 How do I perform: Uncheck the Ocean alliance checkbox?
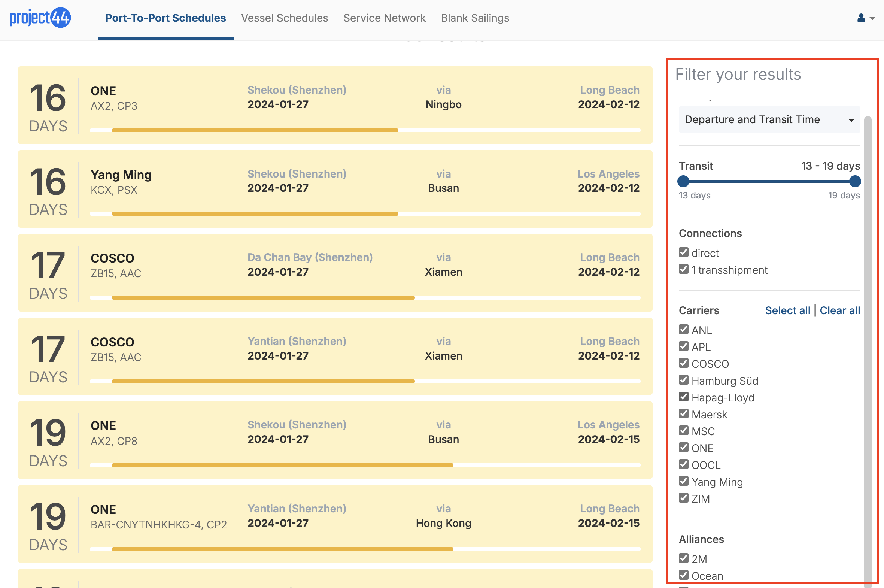coord(683,575)
